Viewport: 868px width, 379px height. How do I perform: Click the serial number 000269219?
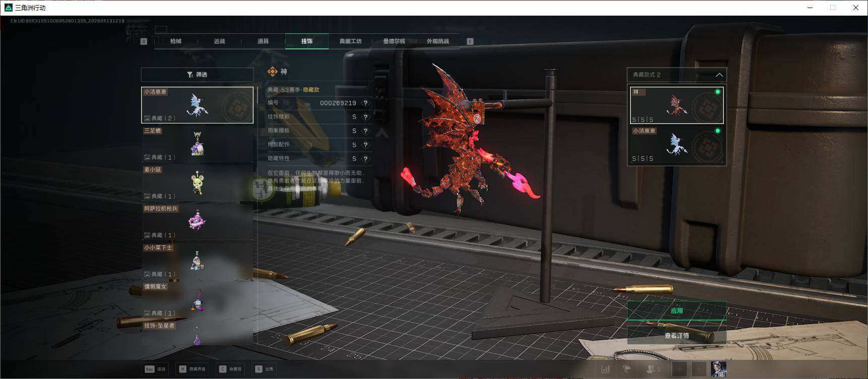coord(338,103)
